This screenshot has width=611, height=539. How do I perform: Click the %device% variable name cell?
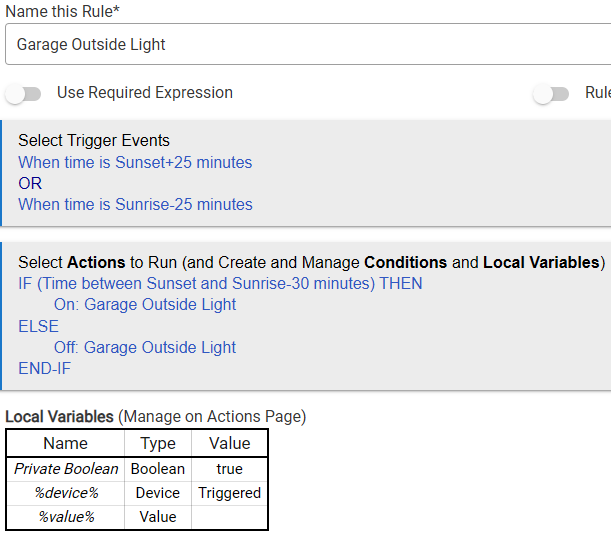click(x=66, y=493)
